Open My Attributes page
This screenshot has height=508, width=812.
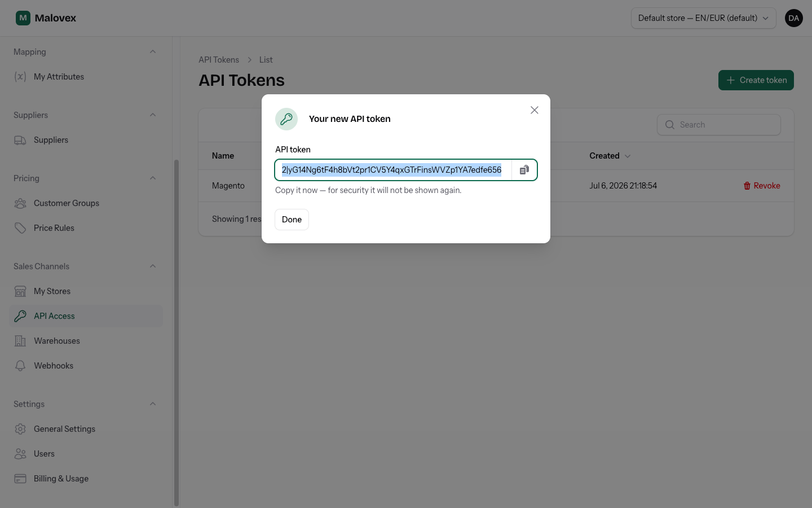(86, 77)
